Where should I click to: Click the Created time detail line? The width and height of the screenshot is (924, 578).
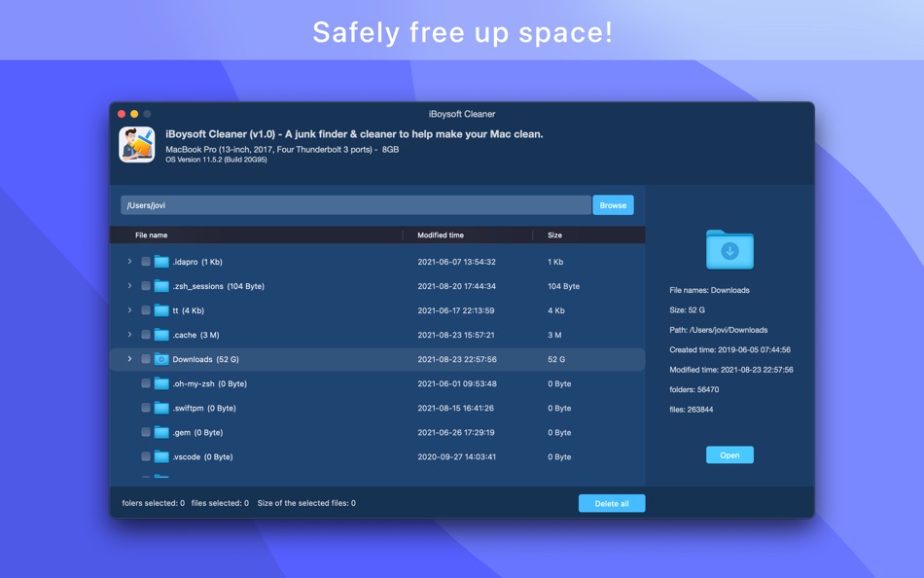coord(730,349)
